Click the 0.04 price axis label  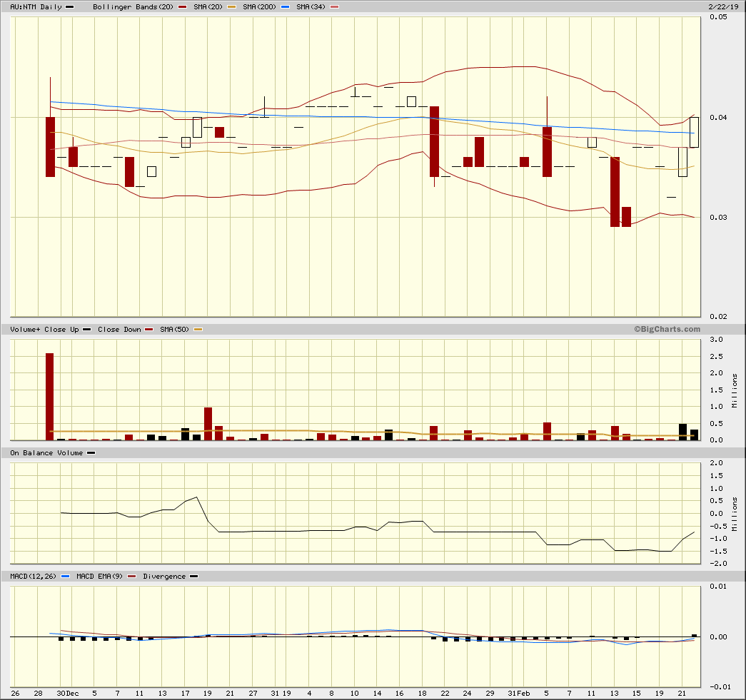click(x=718, y=117)
